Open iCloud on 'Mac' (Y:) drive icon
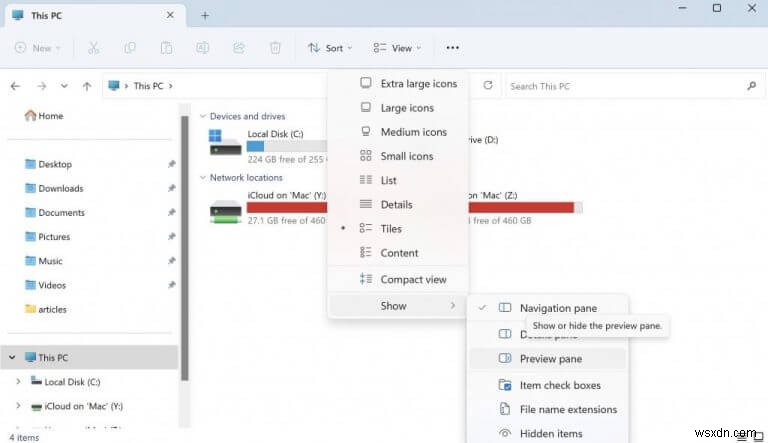Viewport: 768px width, 443px height. coord(225,212)
